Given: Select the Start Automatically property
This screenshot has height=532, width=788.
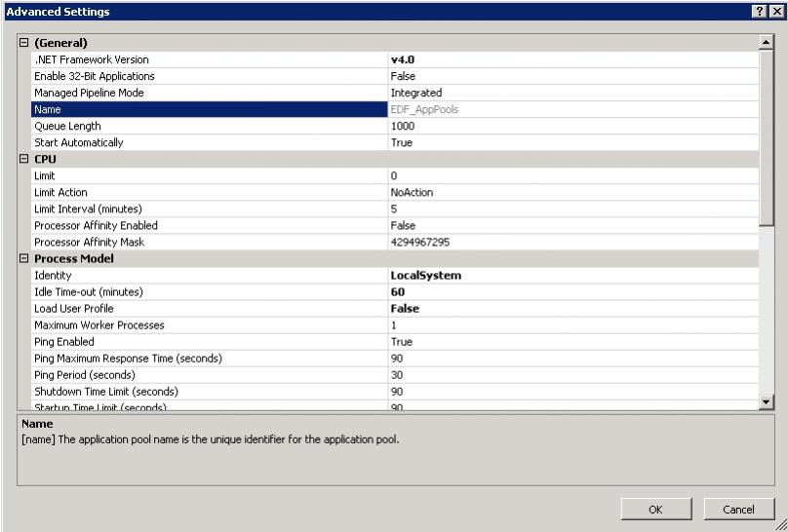Looking at the screenshot, I should pyautogui.click(x=209, y=142).
